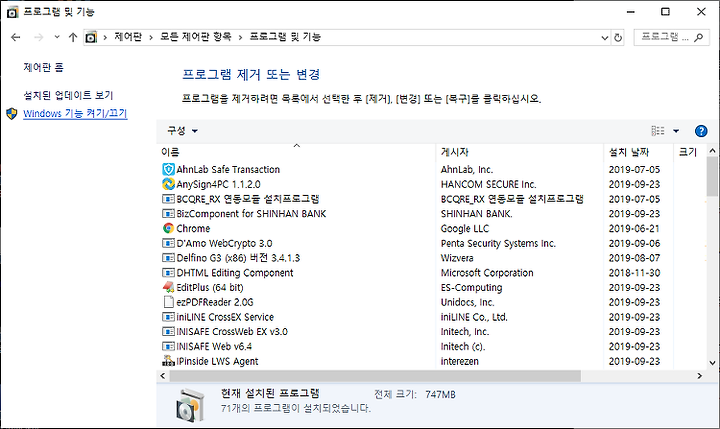Open help with the blue question mark
This screenshot has width=720, height=429.
click(701, 131)
